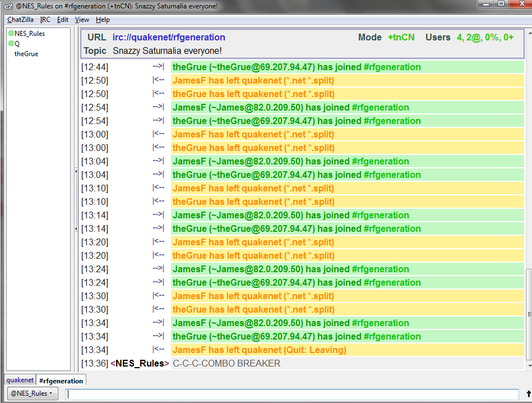
Task: Click join arrow icon at 12:44 line
Action: (x=159, y=66)
